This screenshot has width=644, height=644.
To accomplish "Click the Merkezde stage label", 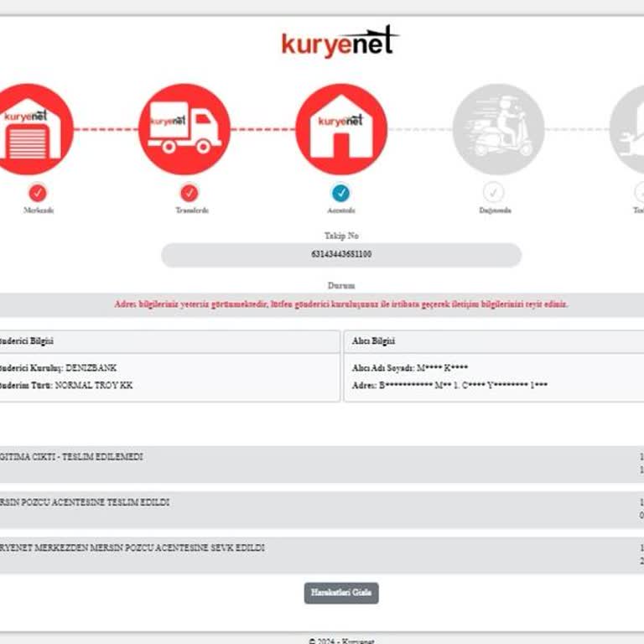I will pos(39,210).
